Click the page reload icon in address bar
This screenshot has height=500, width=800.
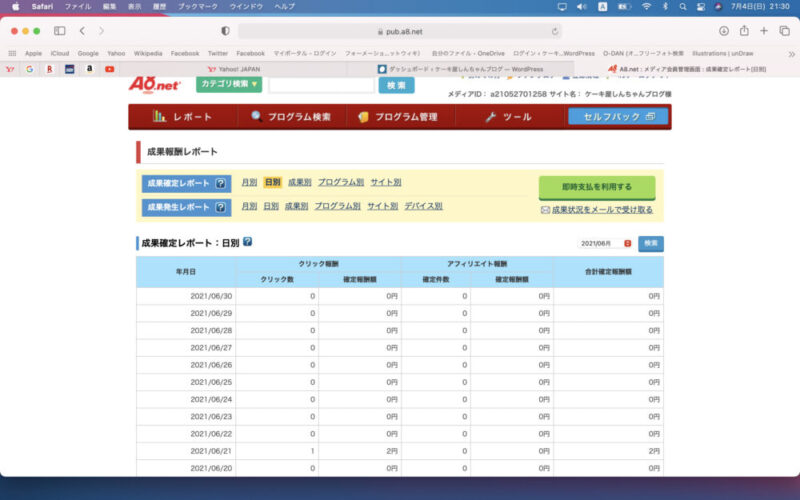[x=555, y=31]
